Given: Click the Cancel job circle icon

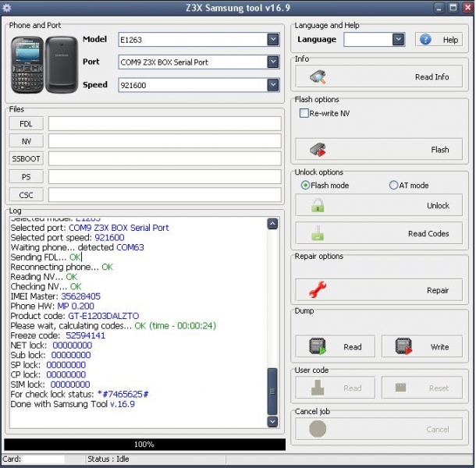Looking at the screenshot, I should pos(318,429).
